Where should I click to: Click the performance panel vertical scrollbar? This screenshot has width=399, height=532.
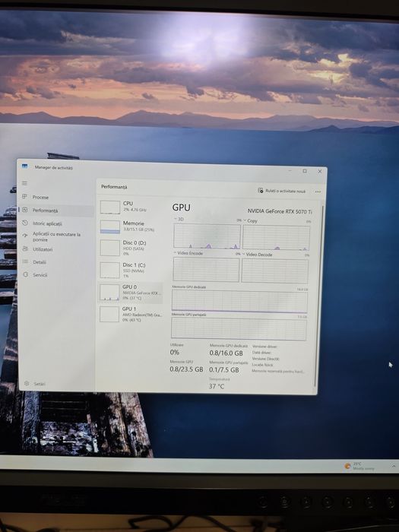(318, 295)
